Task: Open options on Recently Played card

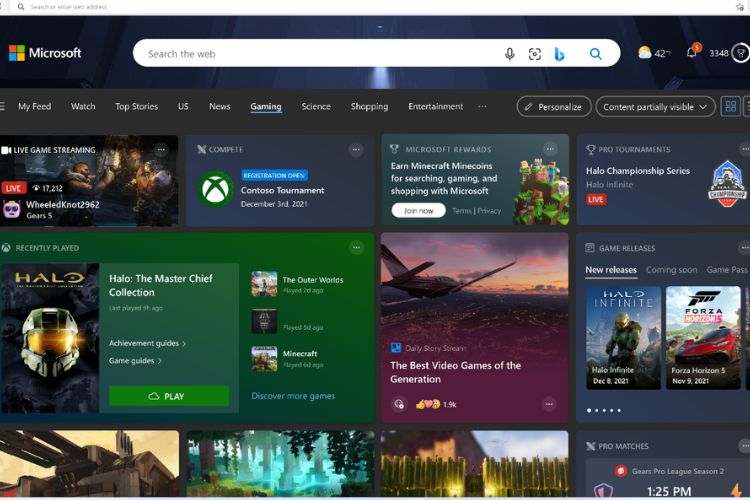Action: tap(356, 247)
